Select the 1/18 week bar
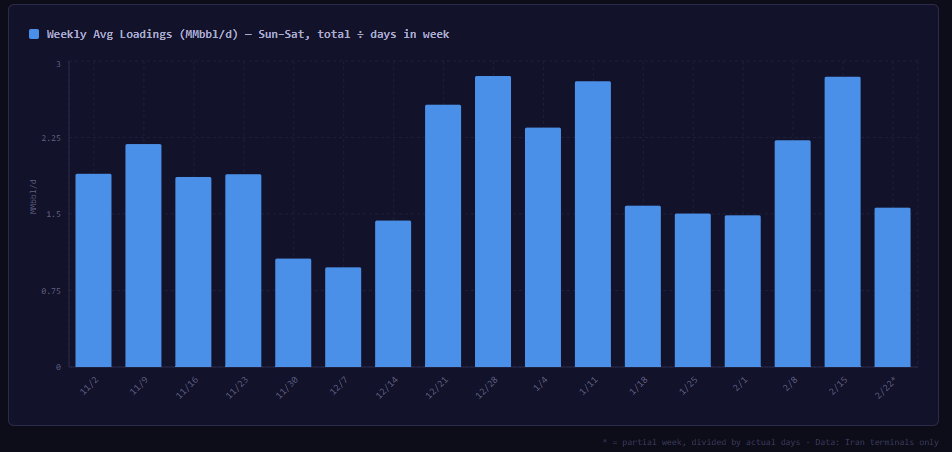Screen dimensions: 952x452 pyautogui.click(x=643, y=286)
